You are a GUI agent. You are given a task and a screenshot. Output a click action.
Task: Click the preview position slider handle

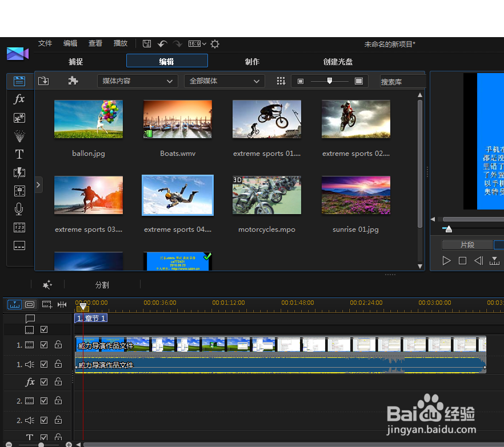coord(449,229)
